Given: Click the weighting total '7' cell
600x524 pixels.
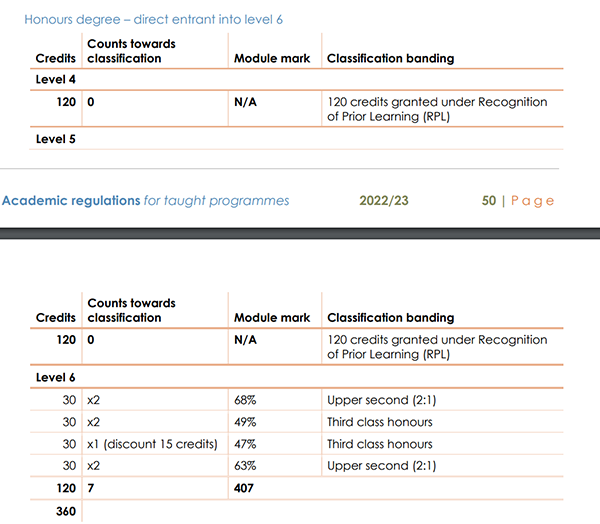Looking at the screenshot, I should click(91, 489).
